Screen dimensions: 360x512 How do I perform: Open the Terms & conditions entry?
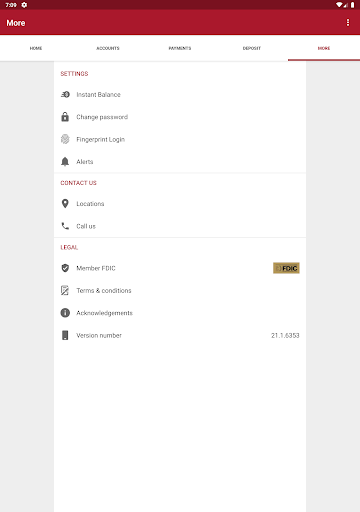click(x=180, y=290)
